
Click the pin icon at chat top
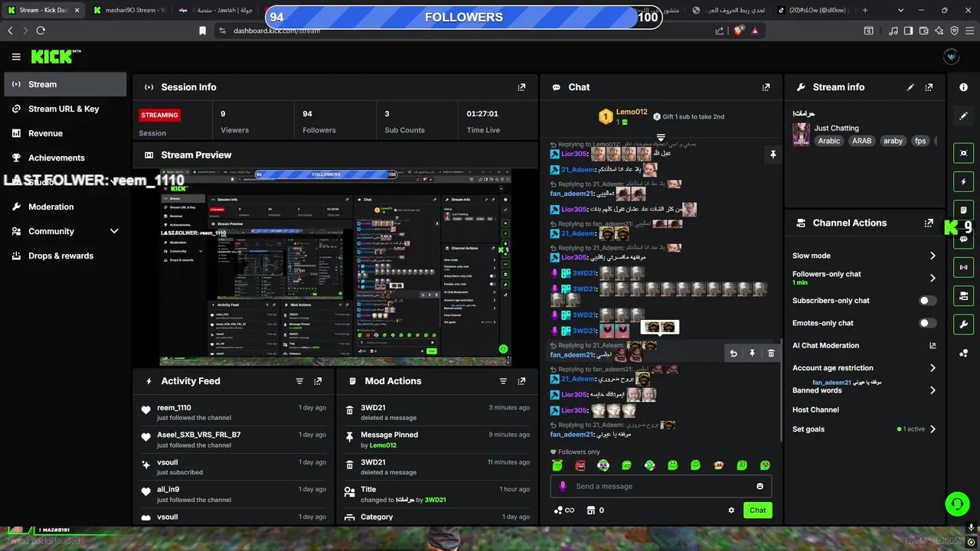[x=773, y=155]
